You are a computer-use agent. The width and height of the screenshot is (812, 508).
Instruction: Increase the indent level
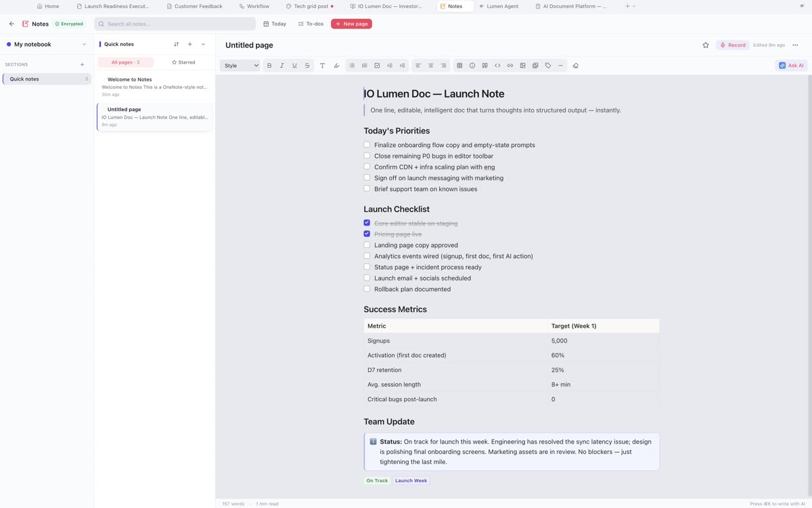point(403,66)
